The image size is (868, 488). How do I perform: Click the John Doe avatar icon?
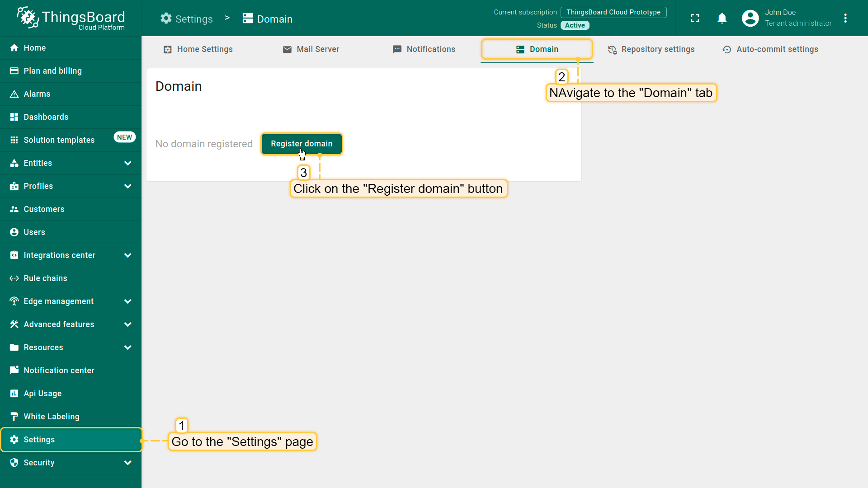tap(750, 18)
